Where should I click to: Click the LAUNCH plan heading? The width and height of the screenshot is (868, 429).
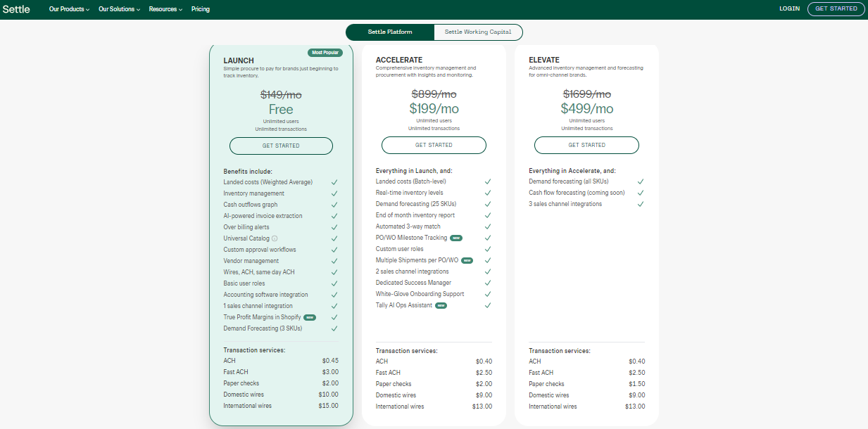[x=239, y=61]
